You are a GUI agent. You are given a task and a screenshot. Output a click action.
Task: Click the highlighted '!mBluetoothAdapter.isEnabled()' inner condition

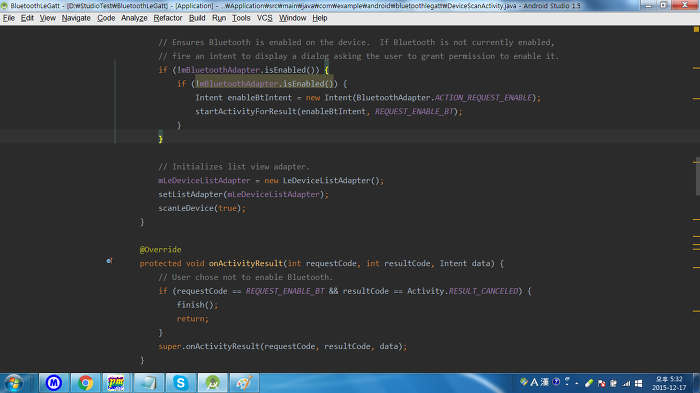pyautogui.click(x=264, y=84)
